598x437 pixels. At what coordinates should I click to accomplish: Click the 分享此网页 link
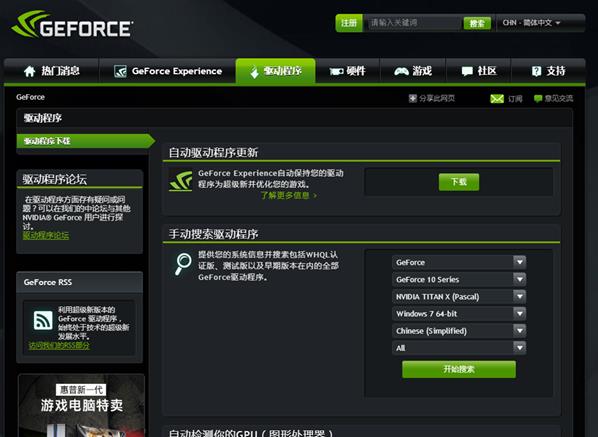coord(437,98)
